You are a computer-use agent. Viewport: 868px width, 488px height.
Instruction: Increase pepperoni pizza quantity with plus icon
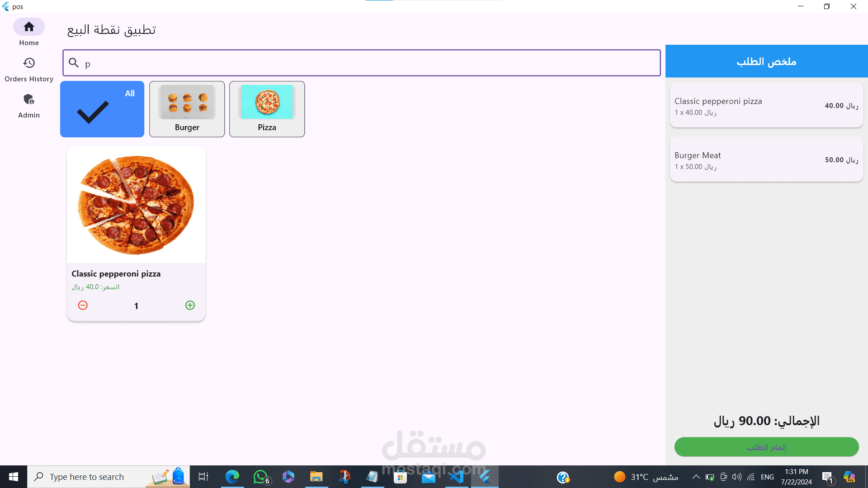click(x=190, y=305)
